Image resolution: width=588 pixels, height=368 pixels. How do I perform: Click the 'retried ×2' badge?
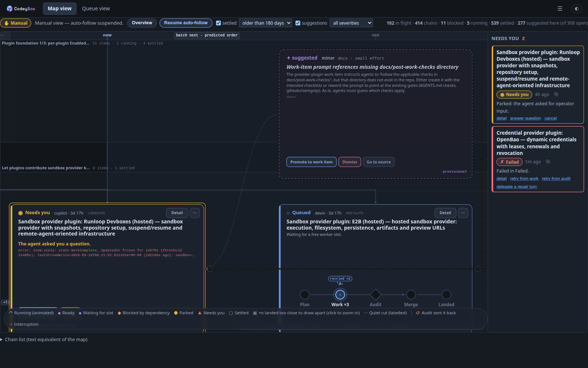(x=340, y=279)
